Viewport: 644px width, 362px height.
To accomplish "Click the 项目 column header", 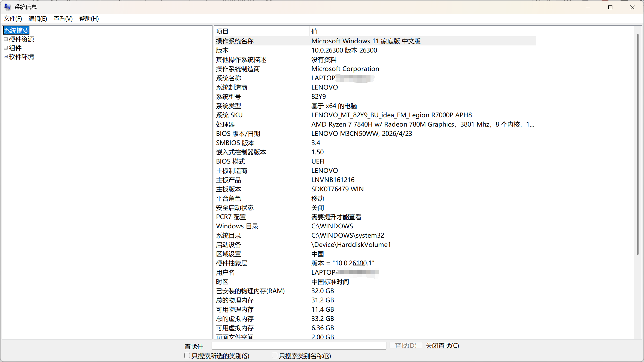I will (262, 31).
